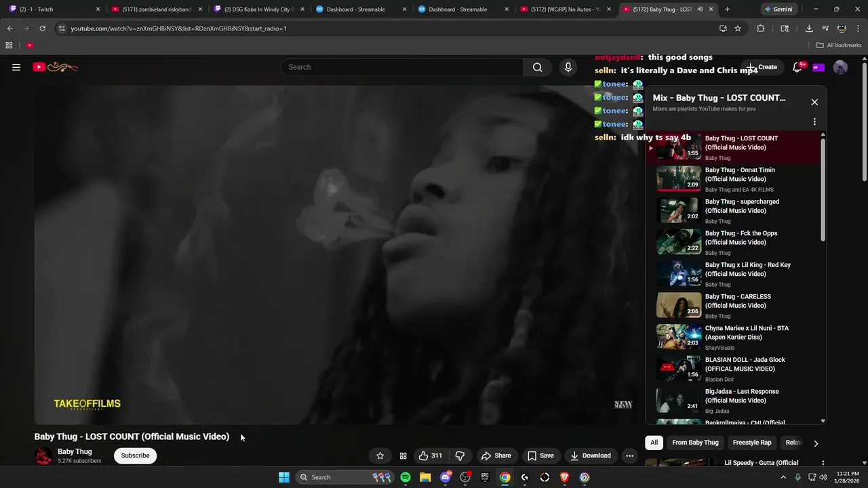Click into the YouTube search field
The height and width of the screenshot is (488, 868).
(x=402, y=67)
